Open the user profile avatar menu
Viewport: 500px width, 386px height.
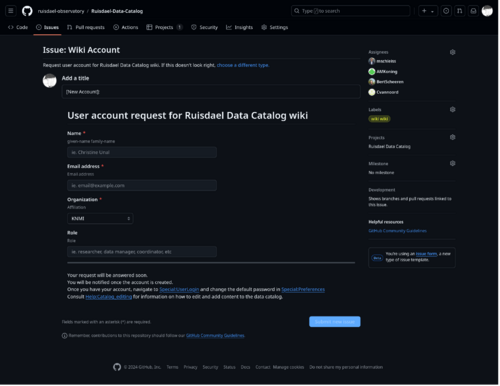tap(487, 11)
